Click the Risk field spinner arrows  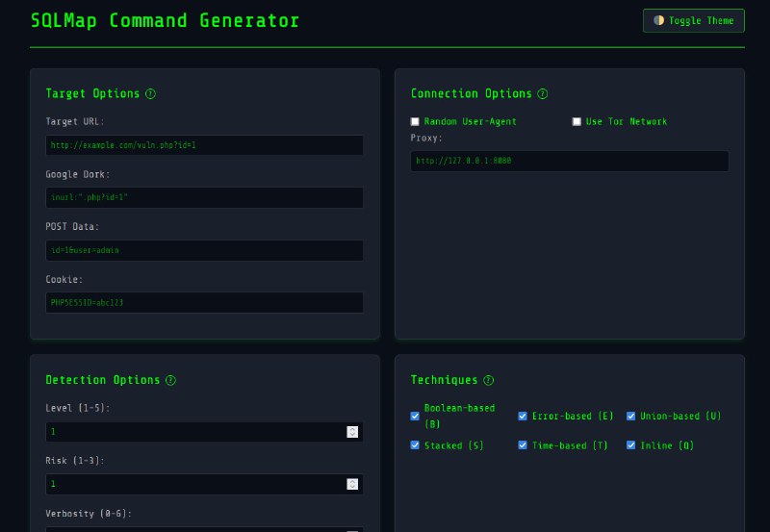352,485
